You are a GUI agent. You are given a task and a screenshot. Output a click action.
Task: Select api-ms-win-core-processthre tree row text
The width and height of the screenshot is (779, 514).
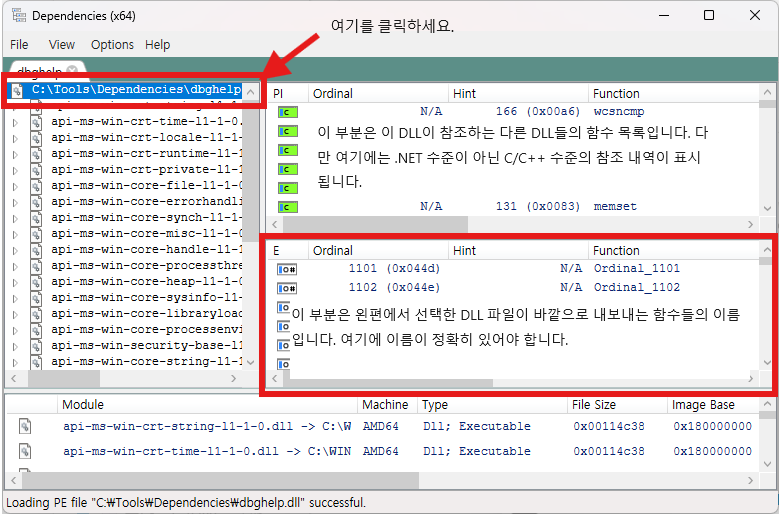[x=147, y=266]
